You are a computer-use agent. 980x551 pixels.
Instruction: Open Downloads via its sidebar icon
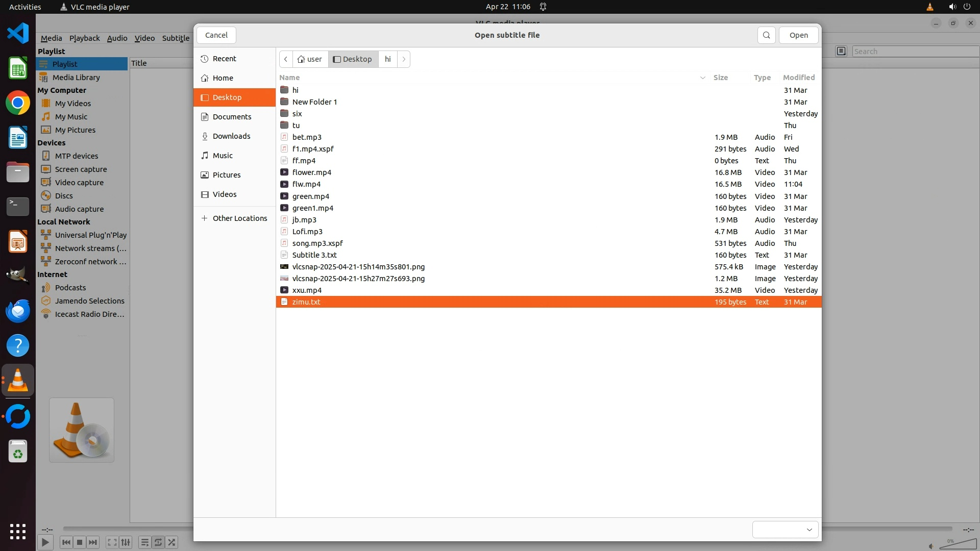pyautogui.click(x=205, y=136)
